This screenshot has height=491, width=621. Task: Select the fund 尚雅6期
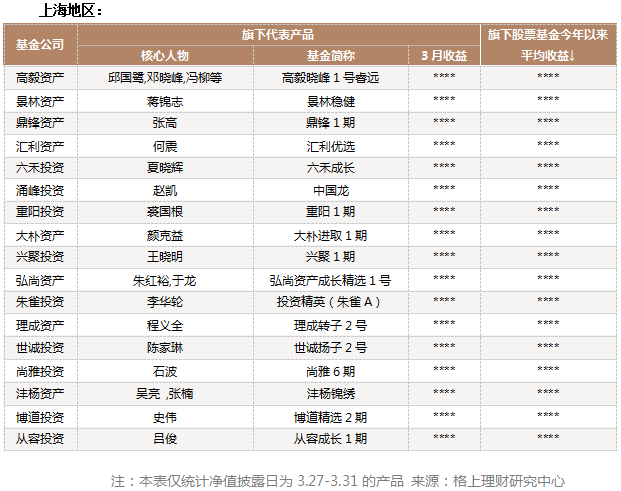(x=331, y=372)
